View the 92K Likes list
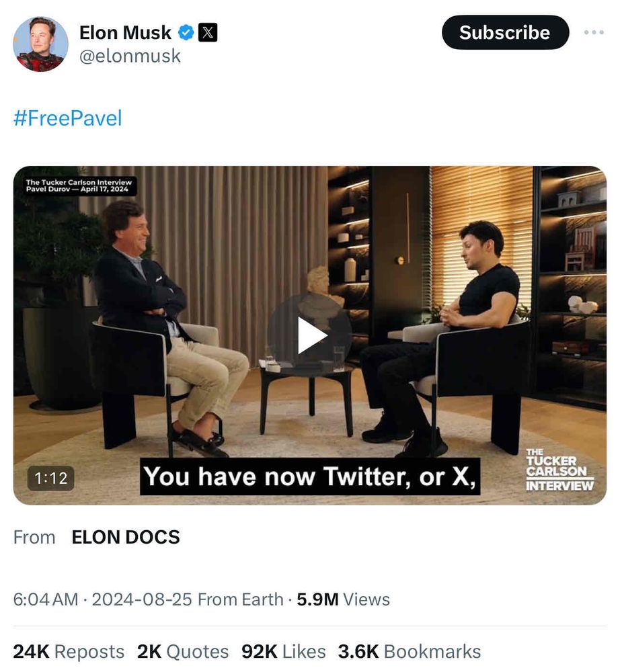Screen dimensions: 620x672 [x=284, y=651]
